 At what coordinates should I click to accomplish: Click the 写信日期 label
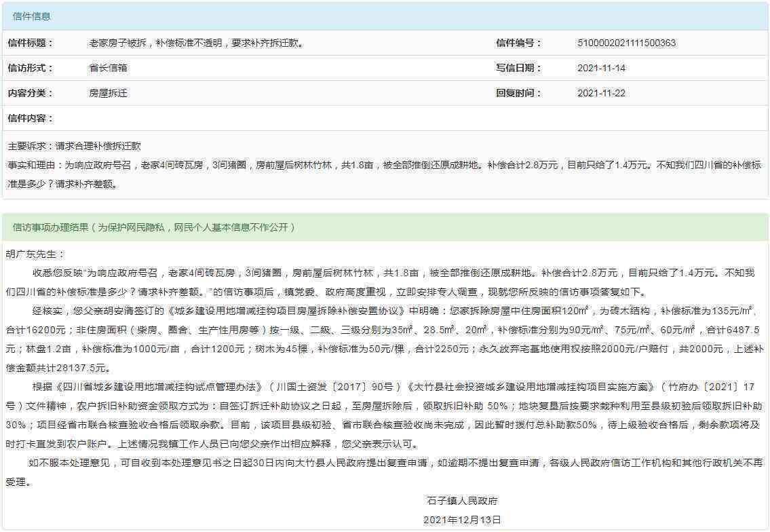coord(518,69)
